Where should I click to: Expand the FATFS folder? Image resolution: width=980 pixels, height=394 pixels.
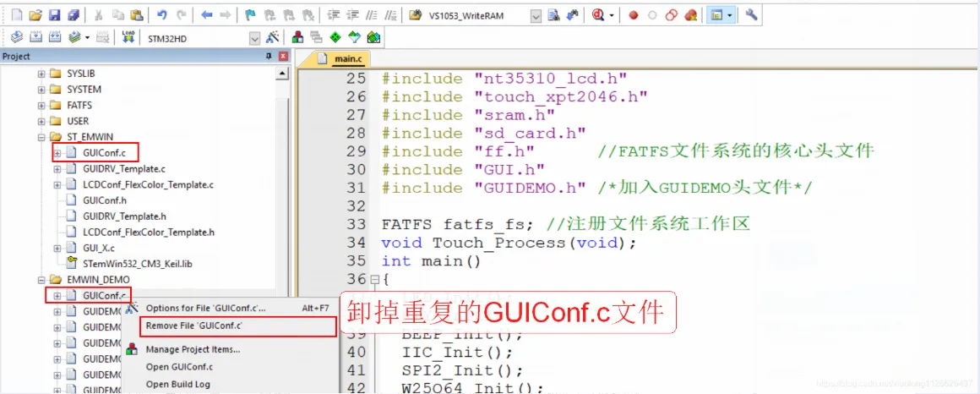click(41, 105)
